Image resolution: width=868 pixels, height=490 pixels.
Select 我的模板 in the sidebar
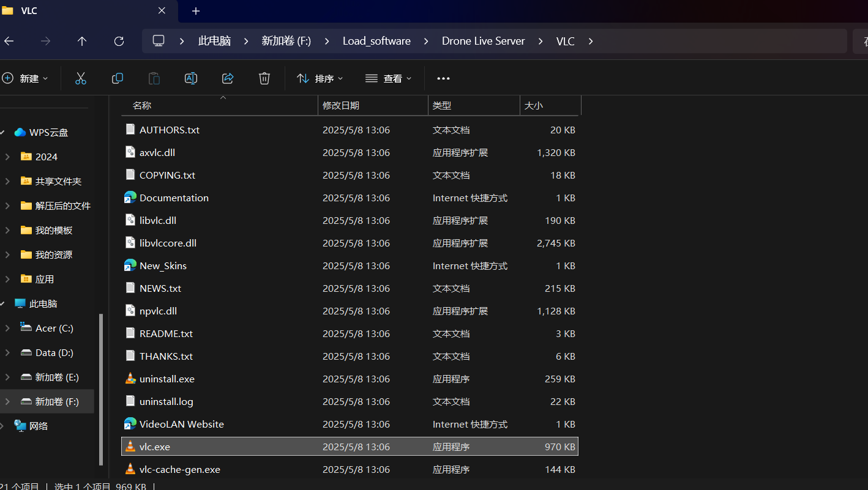pyautogui.click(x=47, y=230)
